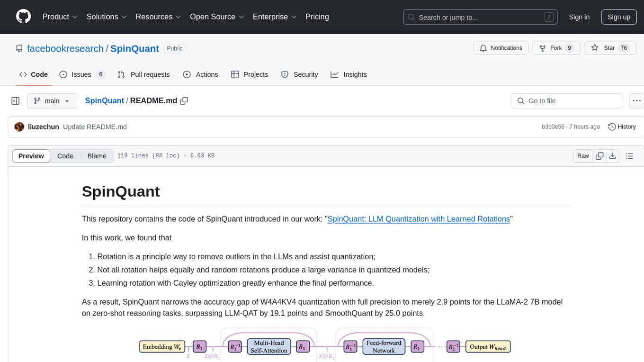Click the 7 hours ago timestamp

[585, 127]
